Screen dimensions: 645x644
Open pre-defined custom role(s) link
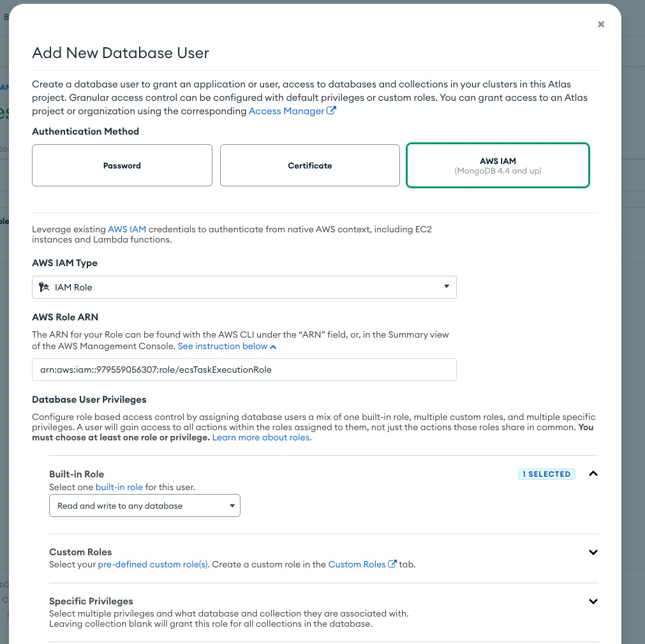(x=153, y=564)
